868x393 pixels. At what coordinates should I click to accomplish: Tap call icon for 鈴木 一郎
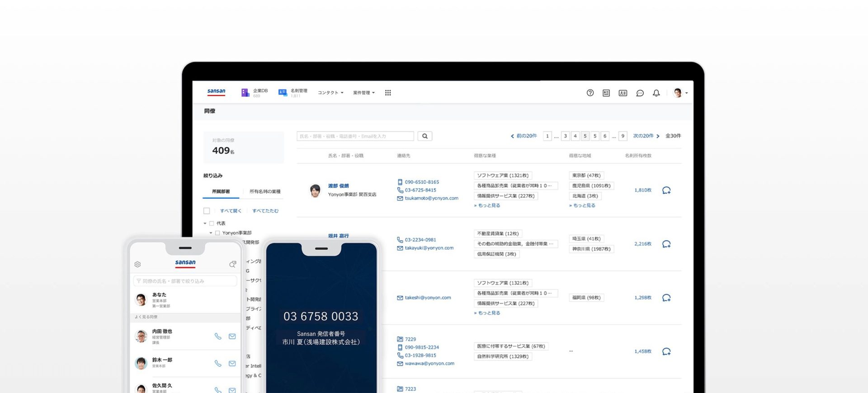[x=218, y=363]
